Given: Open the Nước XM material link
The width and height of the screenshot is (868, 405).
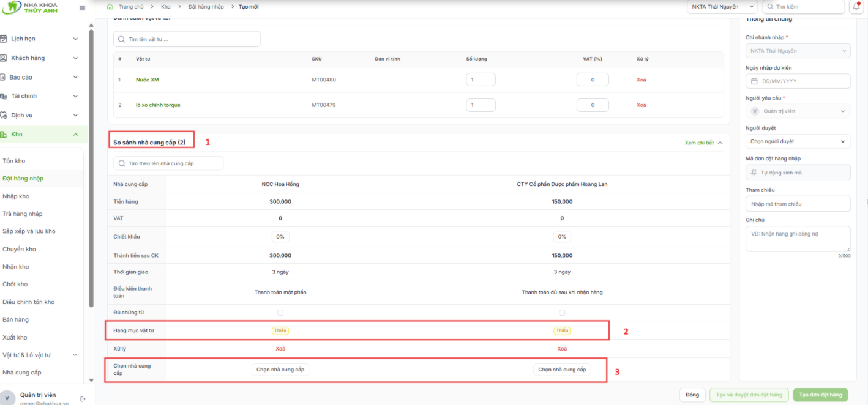Looking at the screenshot, I should click(148, 80).
